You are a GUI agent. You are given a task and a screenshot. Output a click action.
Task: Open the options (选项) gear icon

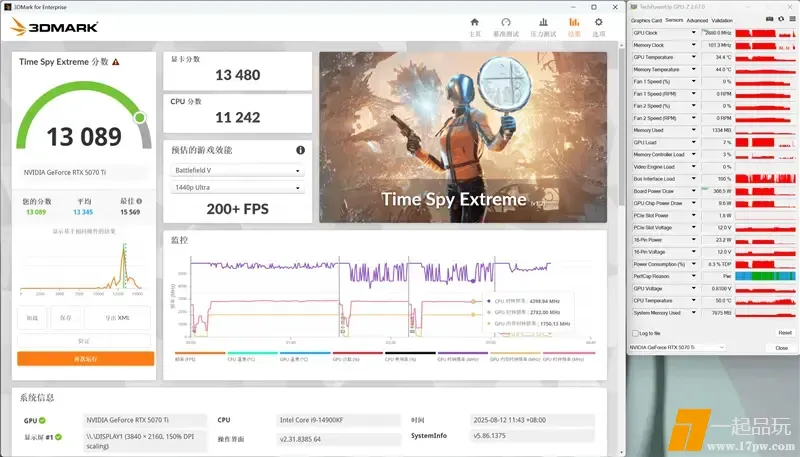[598, 22]
